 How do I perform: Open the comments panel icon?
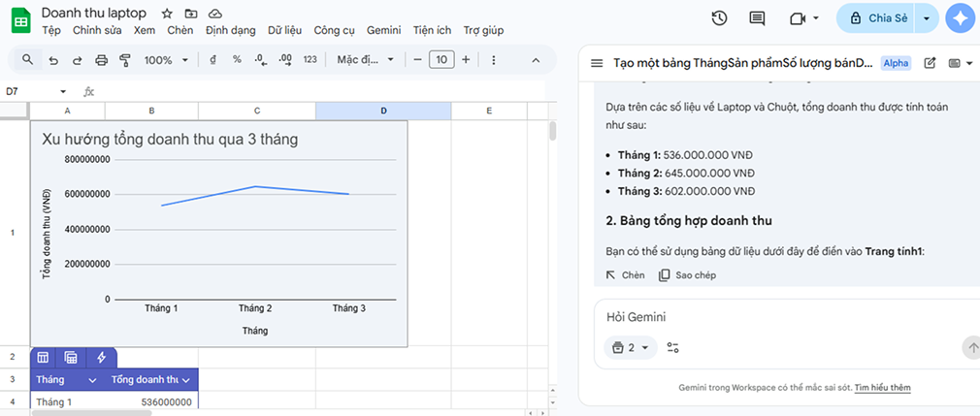757,18
